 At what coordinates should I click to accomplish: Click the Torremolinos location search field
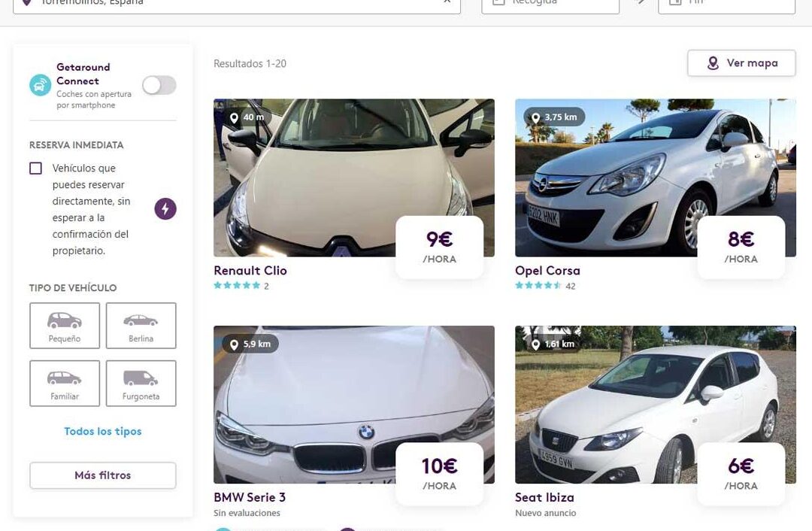click(237, 5)
